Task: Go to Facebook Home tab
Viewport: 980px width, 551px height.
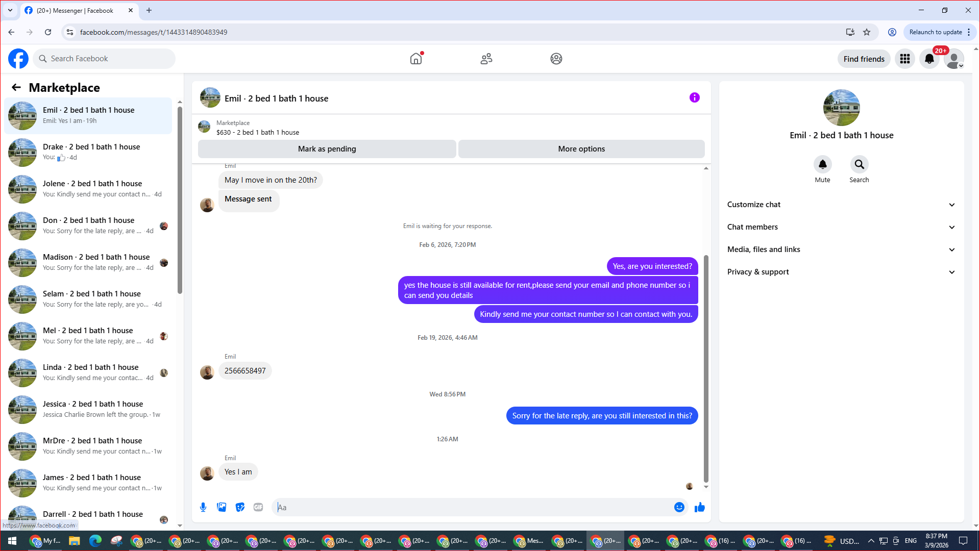Action: [x=416, y=59]
